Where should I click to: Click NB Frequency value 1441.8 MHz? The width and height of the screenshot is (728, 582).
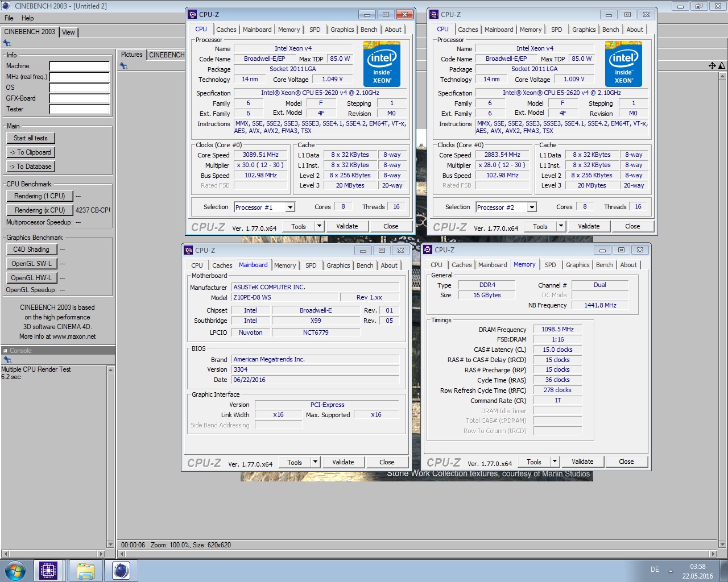[600, 305]
